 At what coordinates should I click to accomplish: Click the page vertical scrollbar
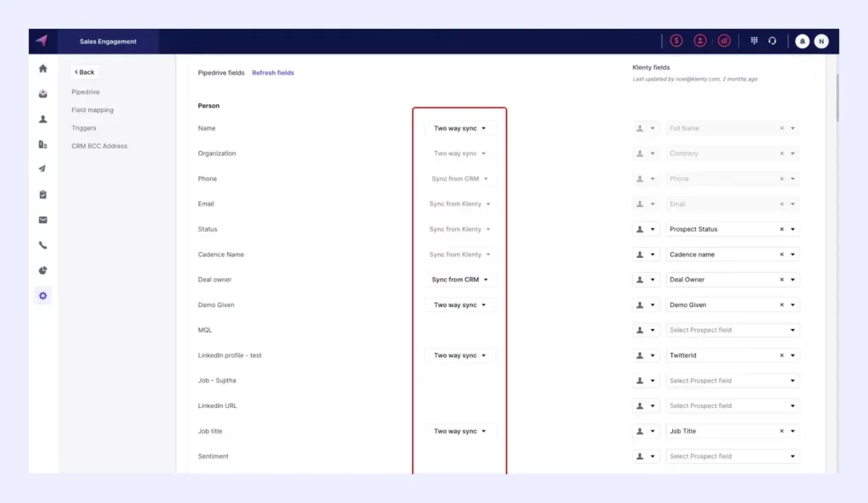[x=837, y=98]
